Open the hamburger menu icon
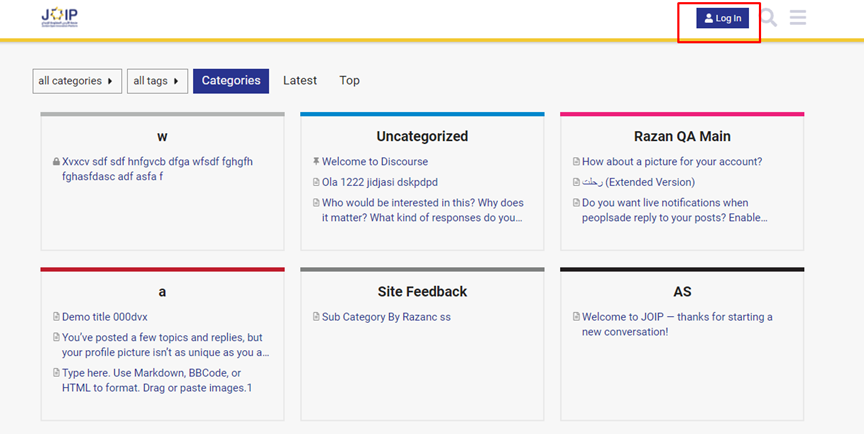This screenshot has height=434, width=864. pyautogui.click(x=798, y=18)
